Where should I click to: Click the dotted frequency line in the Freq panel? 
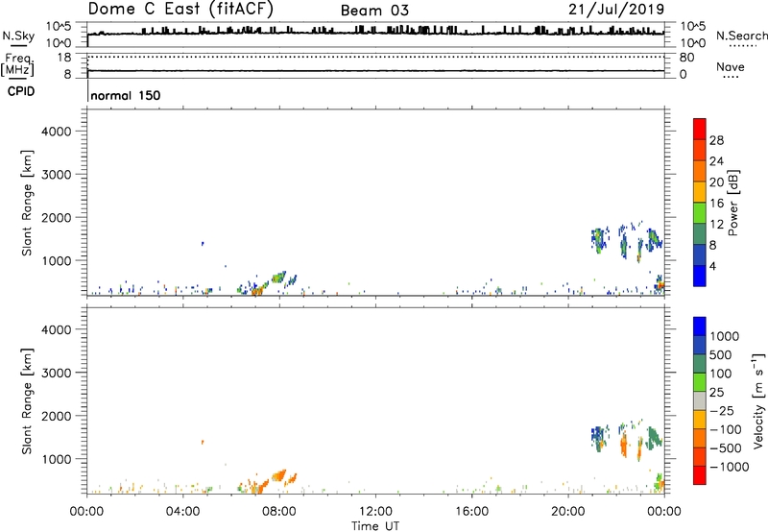point(375,57)
